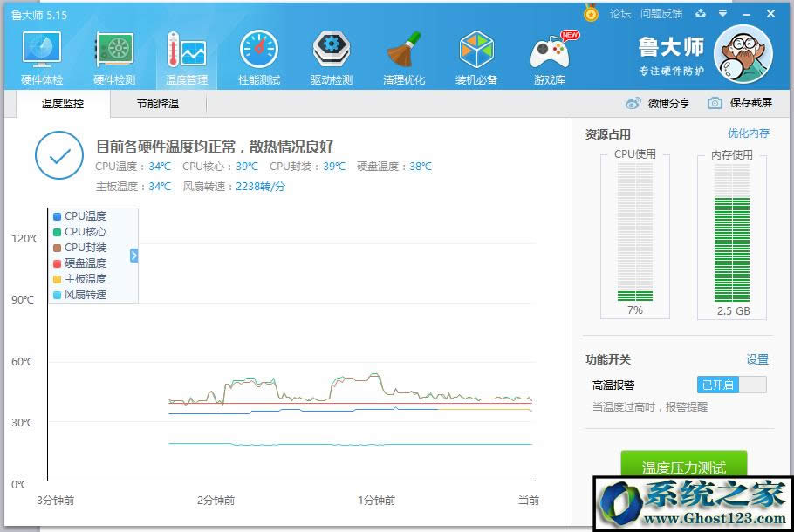Click 保存截屏 to save a screenshot
794x532 pixels.
click(751, 102)
